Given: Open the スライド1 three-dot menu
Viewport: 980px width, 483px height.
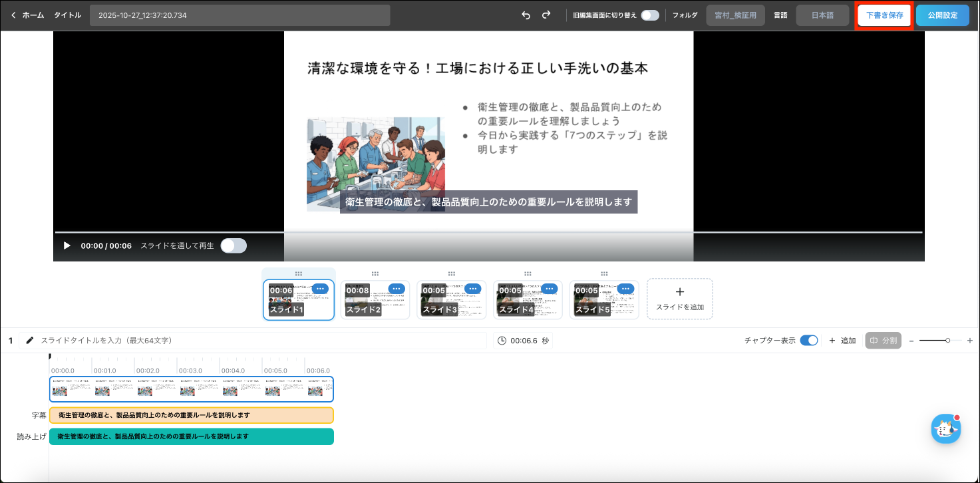Looking at the screenshot, I should [320, 289].
